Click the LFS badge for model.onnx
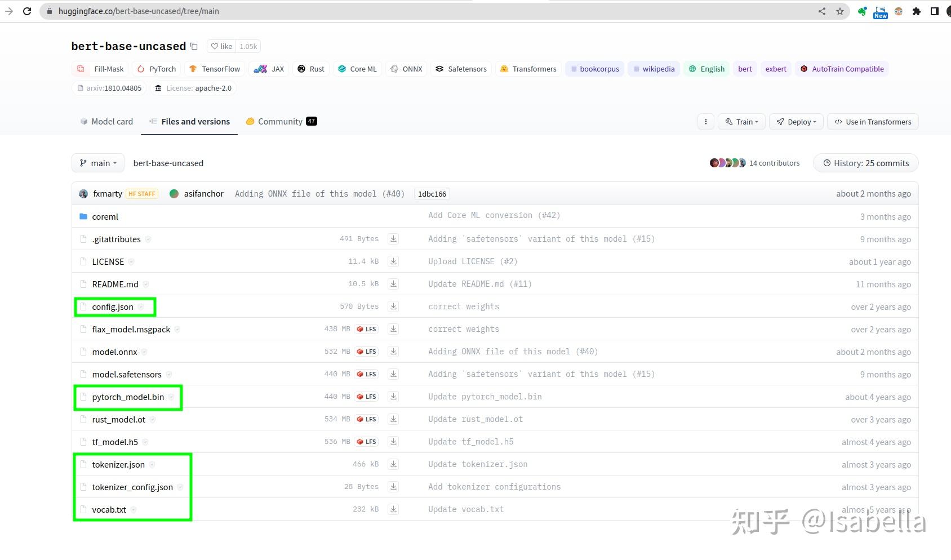The height and width of the screenshot is (560, 951). tap(366, 352)
